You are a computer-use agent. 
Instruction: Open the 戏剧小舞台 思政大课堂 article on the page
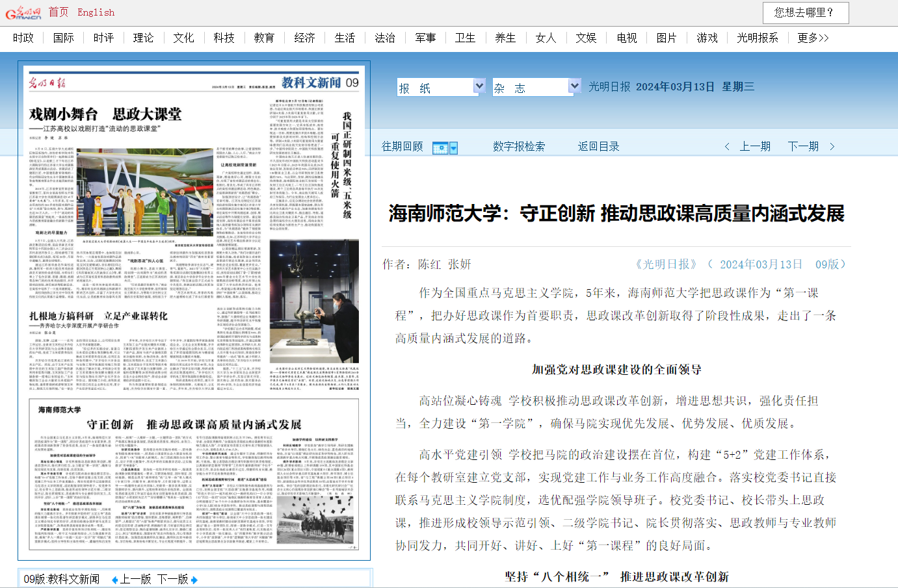click(x=105, y=114)
